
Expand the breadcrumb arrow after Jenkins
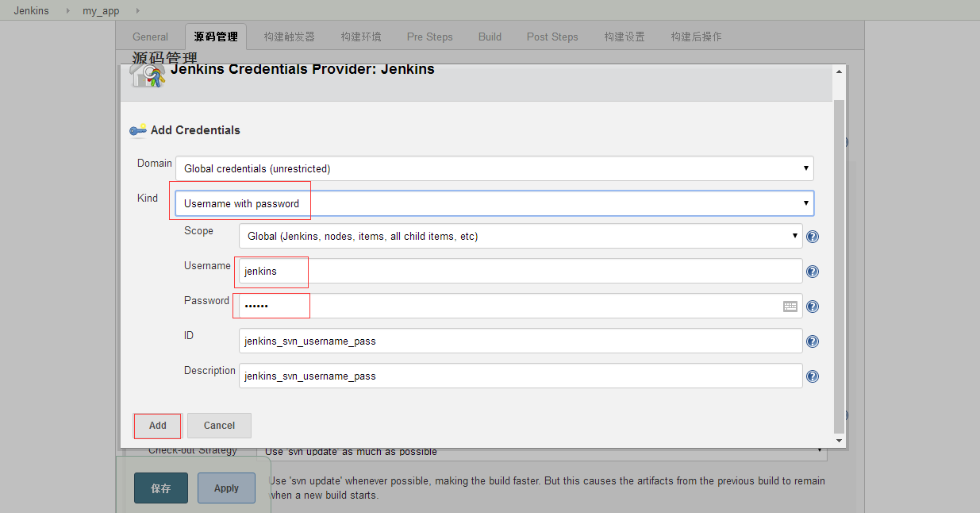pos(68,11)
